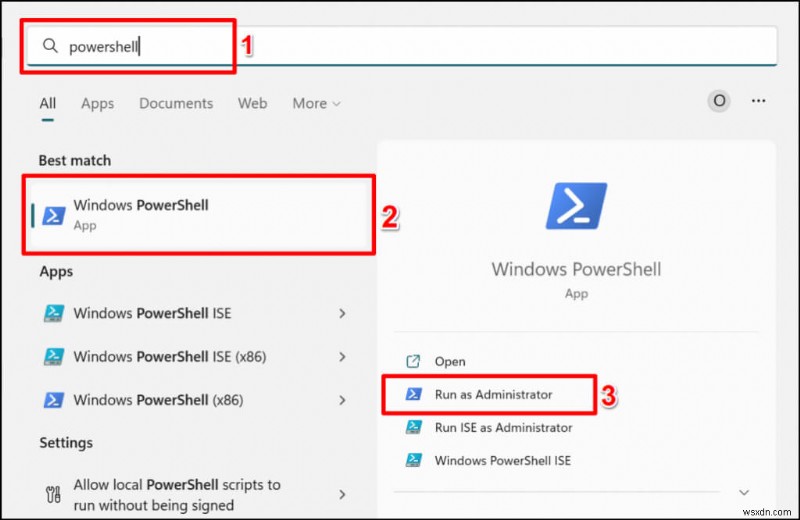Open the Windows PowerShell best match result

[x=199, y=215]
